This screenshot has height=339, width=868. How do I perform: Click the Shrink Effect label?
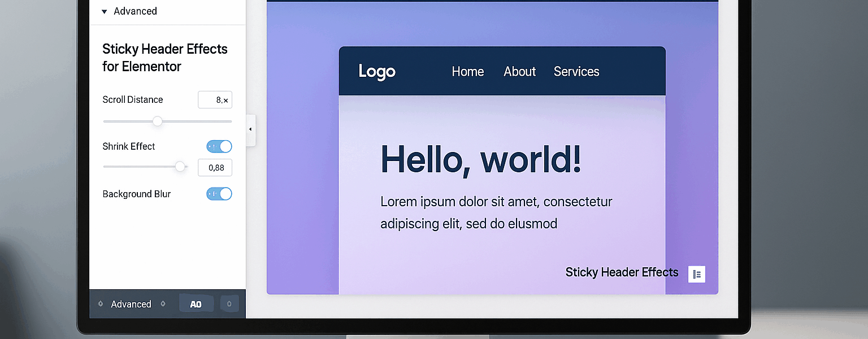[129, 146]
